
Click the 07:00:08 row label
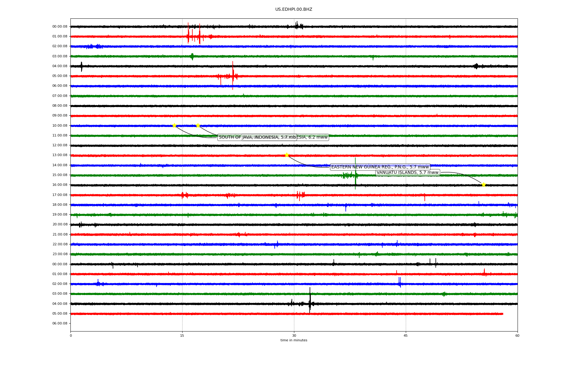(60, 96)
